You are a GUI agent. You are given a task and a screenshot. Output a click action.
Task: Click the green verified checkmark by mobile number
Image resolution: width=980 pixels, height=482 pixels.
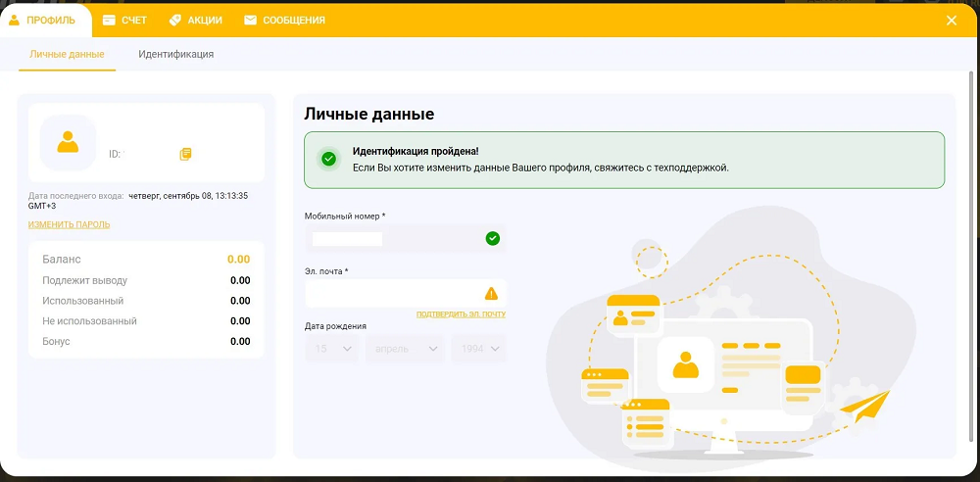pyautogui.click(x=493, y=238)
